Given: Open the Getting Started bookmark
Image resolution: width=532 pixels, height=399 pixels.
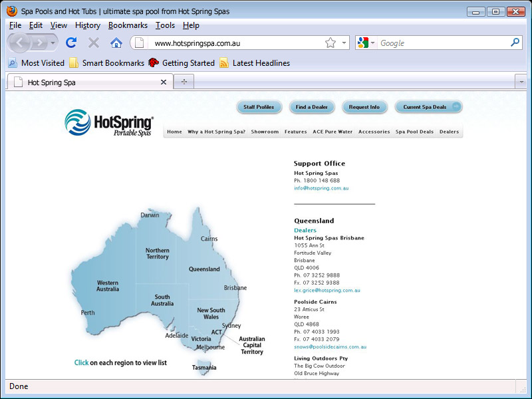Looking at the screenshot, I should tap(181, 63).
